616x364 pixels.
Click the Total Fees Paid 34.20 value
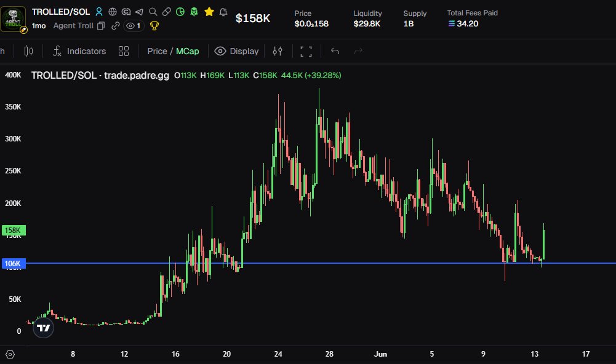pyautogui.click(x=463, y=24)
